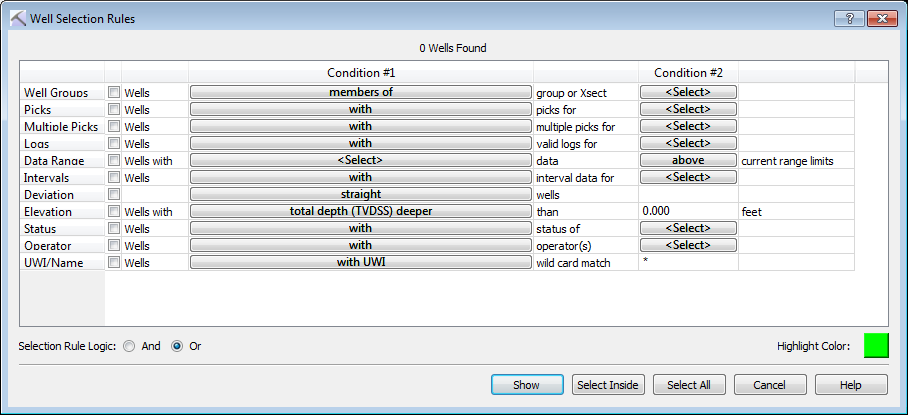This screenshot has width=908, height=415.
Task: Choose the Or logic radio button
Action: pos(178,346)
